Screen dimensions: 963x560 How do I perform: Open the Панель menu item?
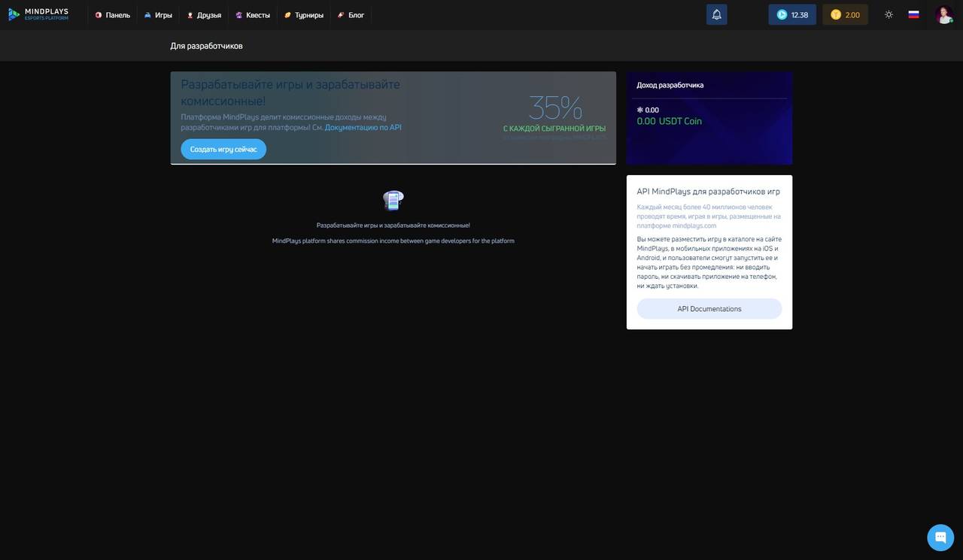click(x=112, y=15)
